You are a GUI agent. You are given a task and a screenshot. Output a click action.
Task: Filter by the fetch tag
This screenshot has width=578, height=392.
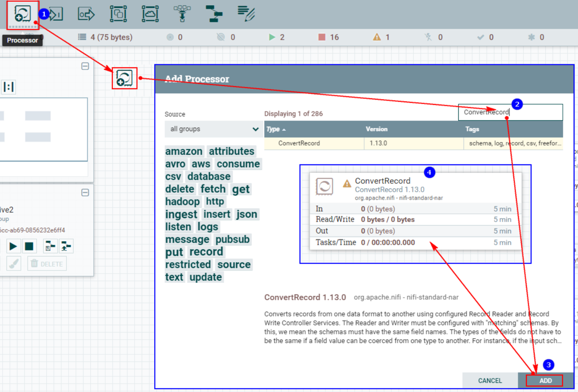coord(213,189)
